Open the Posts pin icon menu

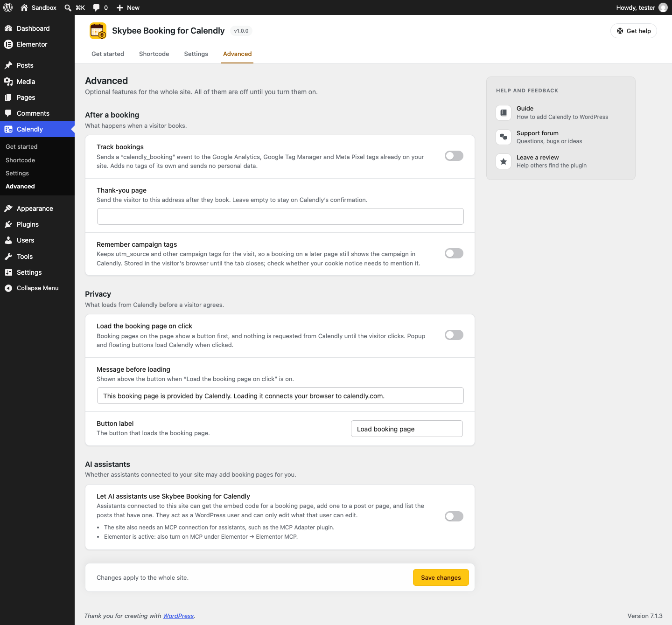tap(8, 65)
